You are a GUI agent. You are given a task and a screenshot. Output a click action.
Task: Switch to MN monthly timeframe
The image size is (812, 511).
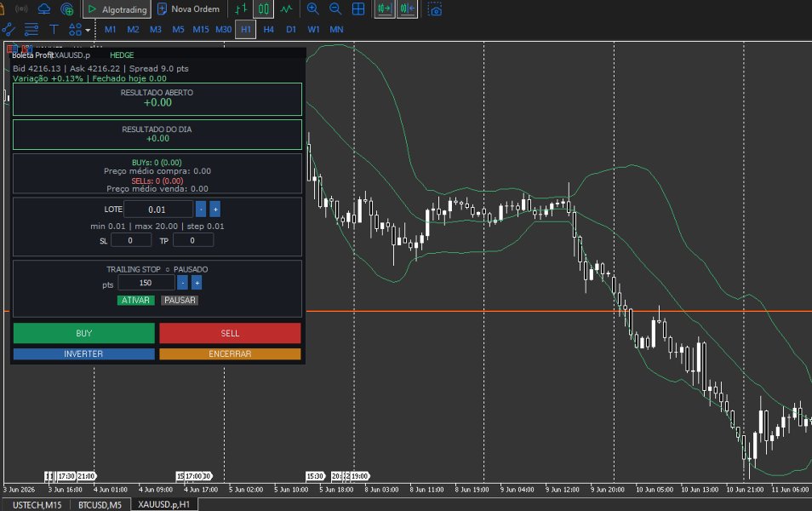[336, 30]
